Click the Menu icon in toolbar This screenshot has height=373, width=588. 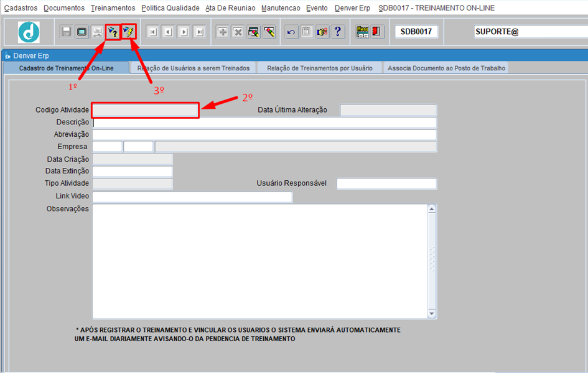click(362, 32)
